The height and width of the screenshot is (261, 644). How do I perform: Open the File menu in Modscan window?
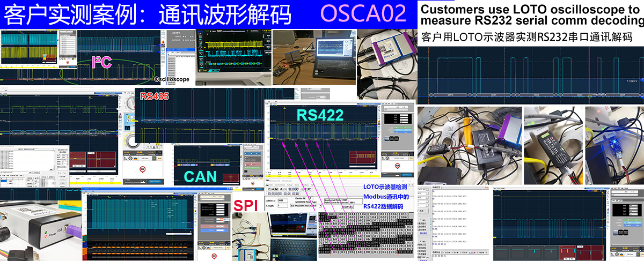[x=271, y=185]
